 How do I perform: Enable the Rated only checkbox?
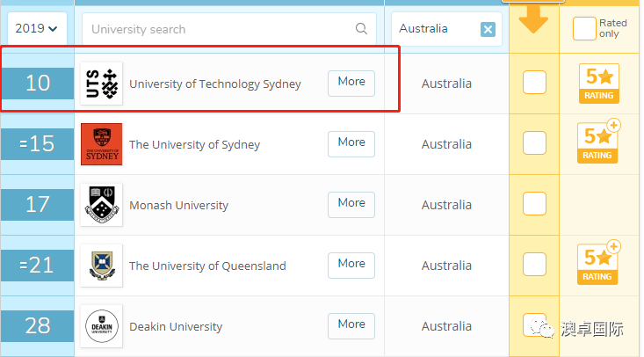click(584, 28)
